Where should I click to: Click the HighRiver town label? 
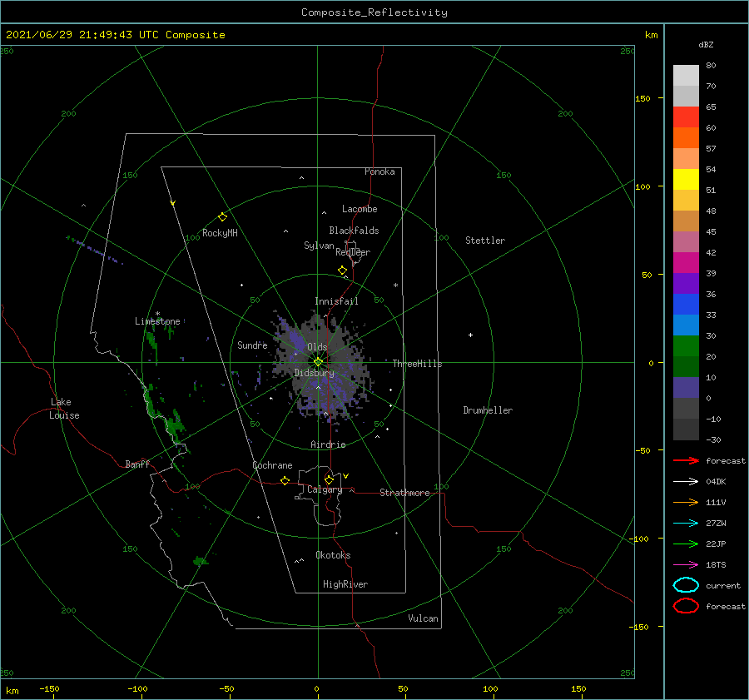pos(345,584)
